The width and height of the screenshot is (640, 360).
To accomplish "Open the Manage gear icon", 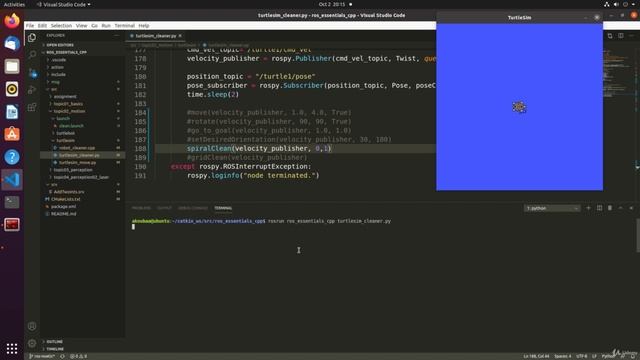I will pyautogui.click(x=32, y=343).
